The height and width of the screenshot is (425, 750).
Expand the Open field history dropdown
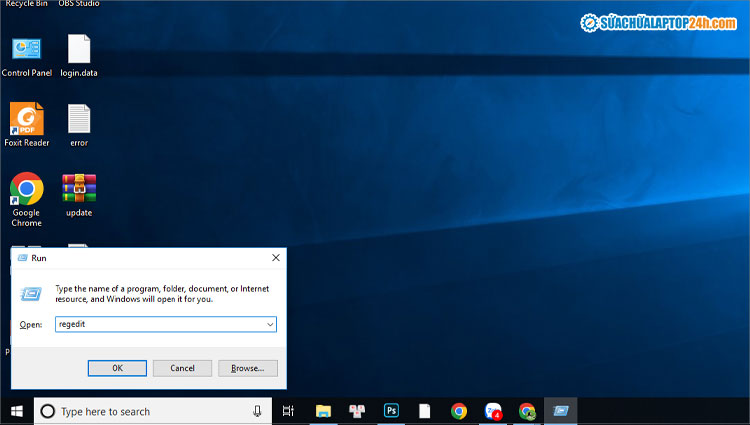point(269,325)
